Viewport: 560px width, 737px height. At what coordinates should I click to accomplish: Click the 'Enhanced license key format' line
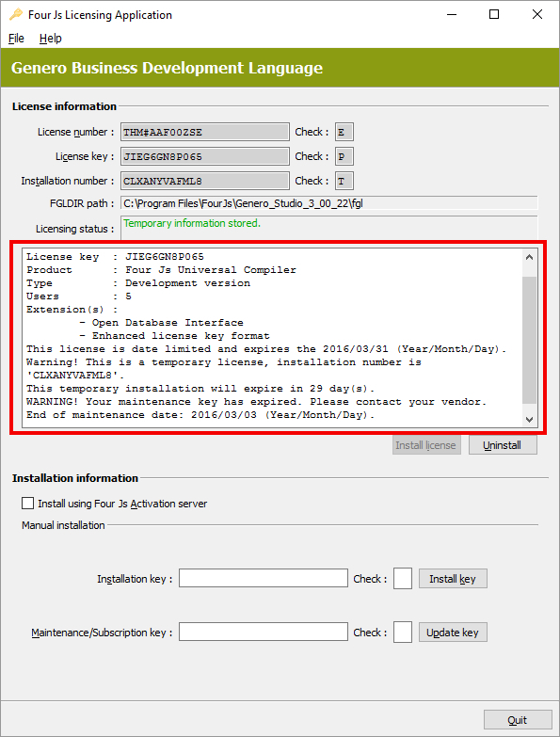point(174,336)
